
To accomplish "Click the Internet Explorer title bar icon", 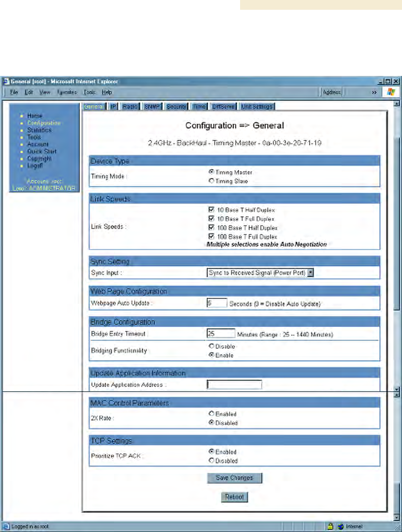I will tap(6, 82).
